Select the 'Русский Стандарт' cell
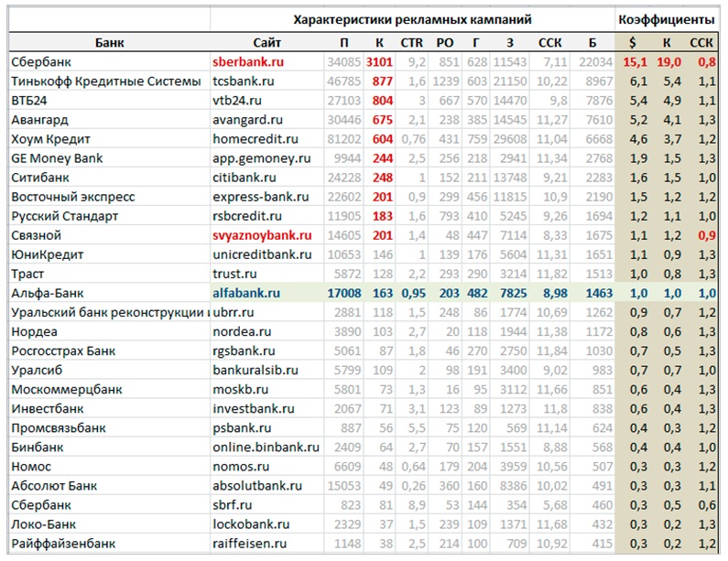 110,216
